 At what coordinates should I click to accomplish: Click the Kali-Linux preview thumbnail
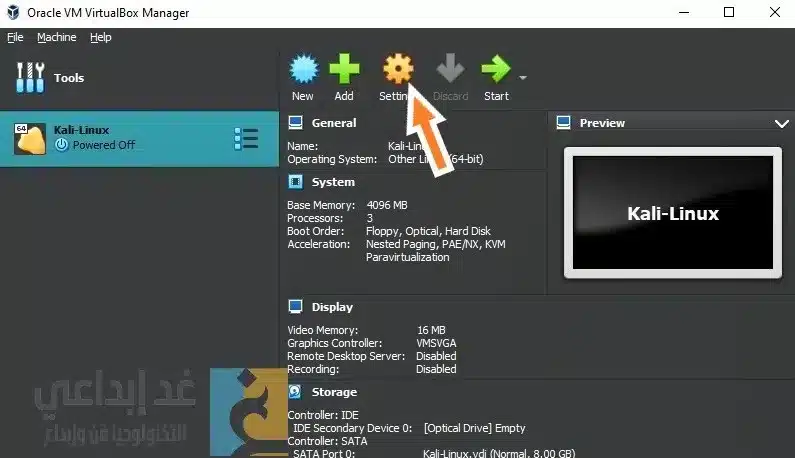(673, 213)
